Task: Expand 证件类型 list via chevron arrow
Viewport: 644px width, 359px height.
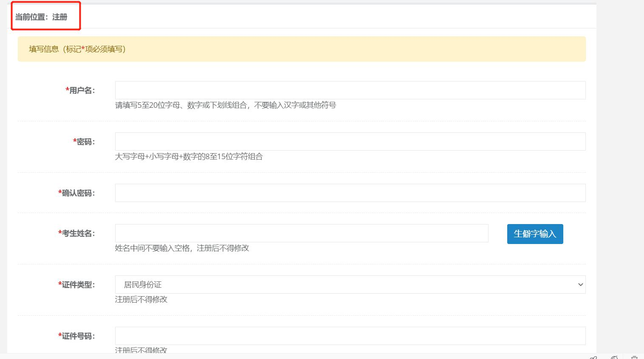Action: [x=580, y=285]
